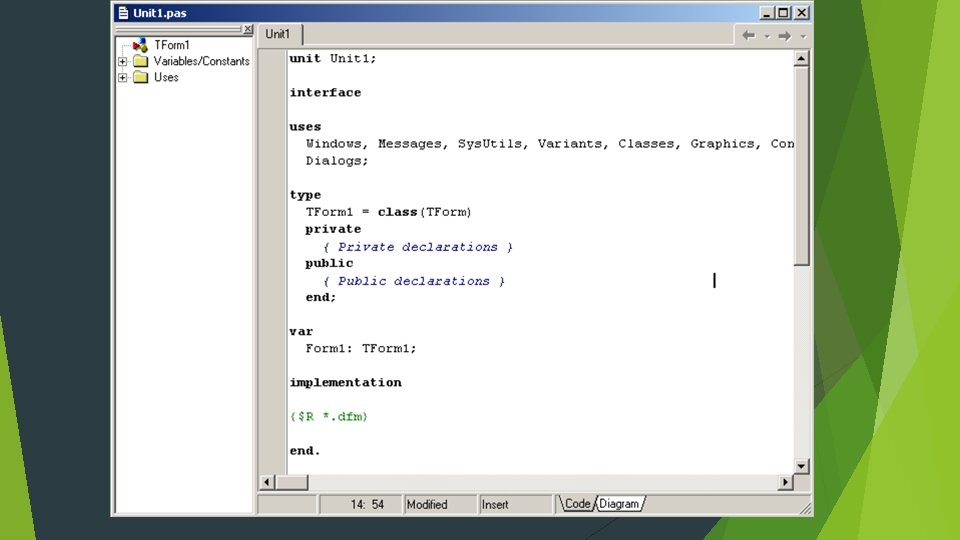Image resolution: width=960 pixels, height=540 pixels.
Task: Click the 'interface' keyword line
Action: click(325, 92)
